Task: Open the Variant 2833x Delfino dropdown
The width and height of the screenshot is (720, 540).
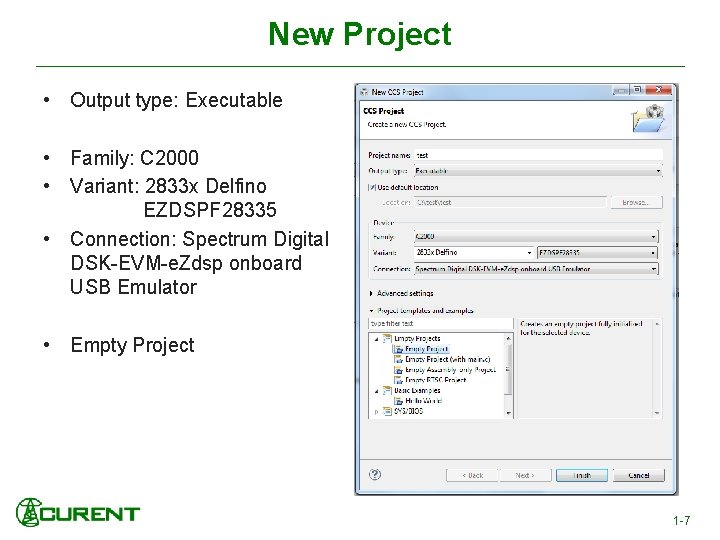Action: [x=474, y=253]
